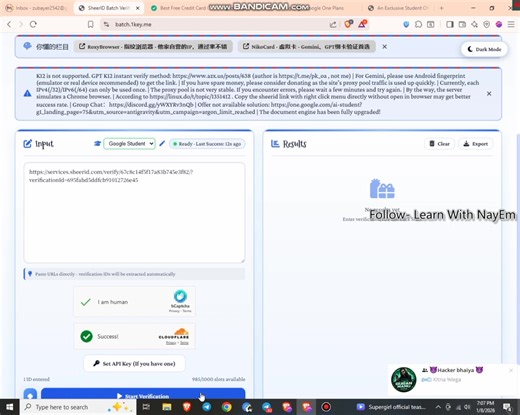Clear the results

coord(439,144)
